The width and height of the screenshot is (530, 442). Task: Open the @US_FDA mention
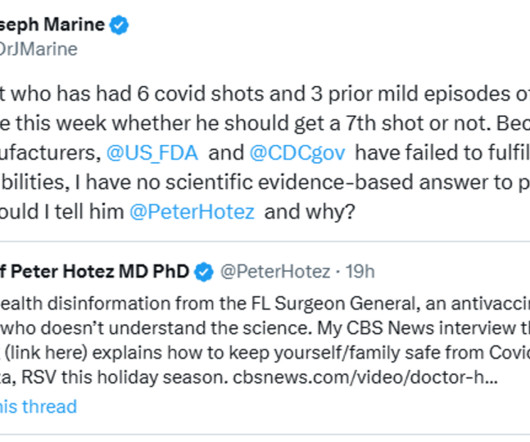152,153
